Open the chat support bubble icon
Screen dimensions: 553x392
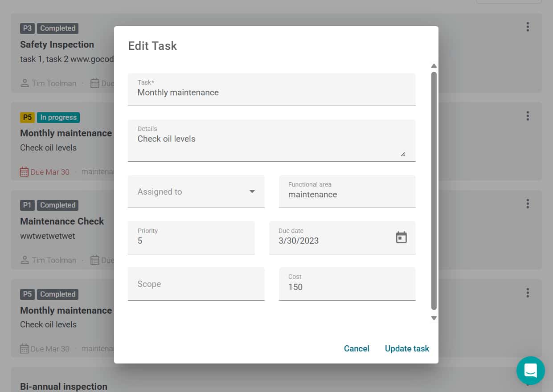coord(530,370)
